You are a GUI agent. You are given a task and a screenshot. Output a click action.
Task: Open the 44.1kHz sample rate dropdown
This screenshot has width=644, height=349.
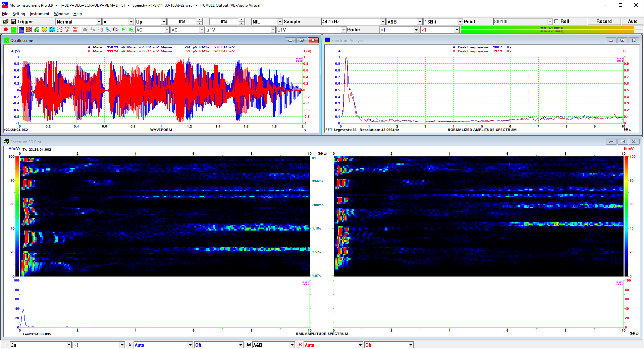coord(353,22)
